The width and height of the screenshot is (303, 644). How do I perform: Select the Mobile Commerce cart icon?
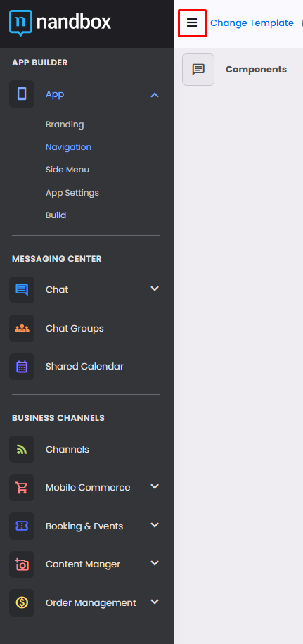coord(22,488)
